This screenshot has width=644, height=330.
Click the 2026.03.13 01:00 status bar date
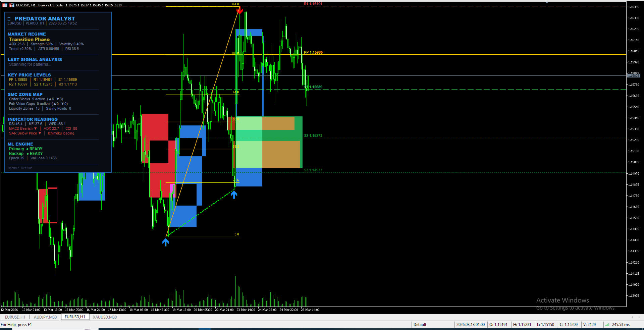pos(470,325)
